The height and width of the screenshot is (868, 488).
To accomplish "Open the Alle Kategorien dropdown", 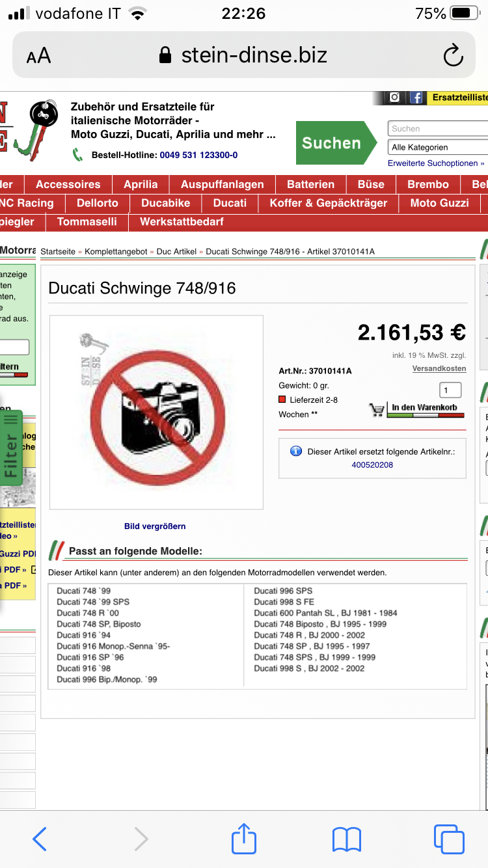I will tap(438, 147).
